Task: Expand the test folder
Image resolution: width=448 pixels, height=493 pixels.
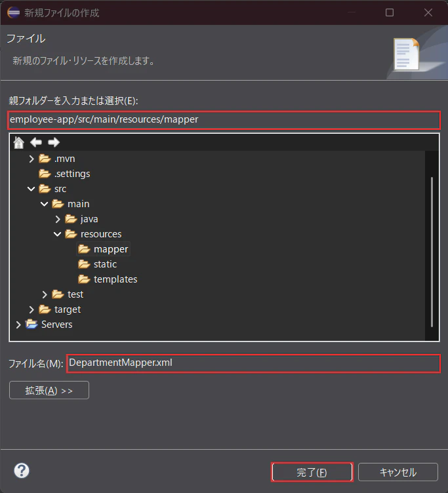Action: 45,294
